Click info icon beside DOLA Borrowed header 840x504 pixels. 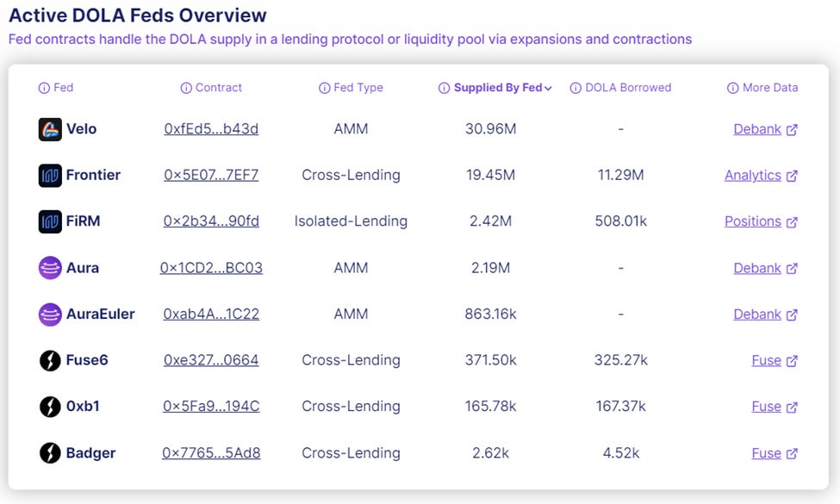coord(576,88)
